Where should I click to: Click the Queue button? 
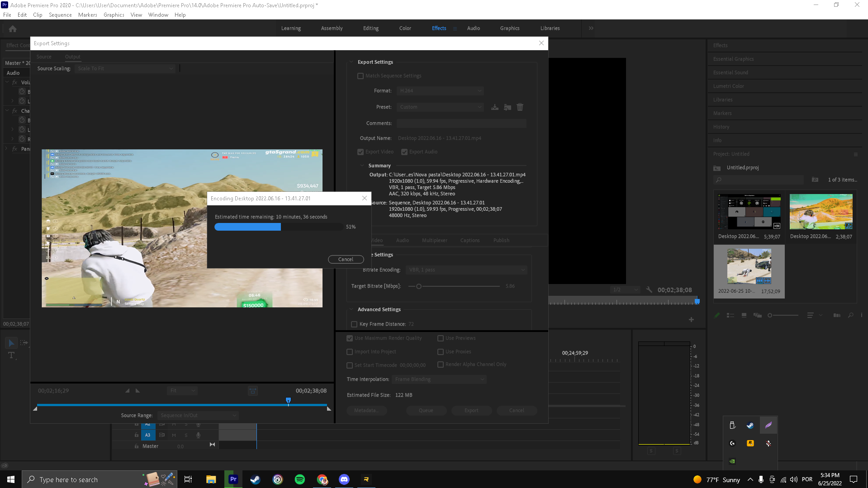pos(426,411)
